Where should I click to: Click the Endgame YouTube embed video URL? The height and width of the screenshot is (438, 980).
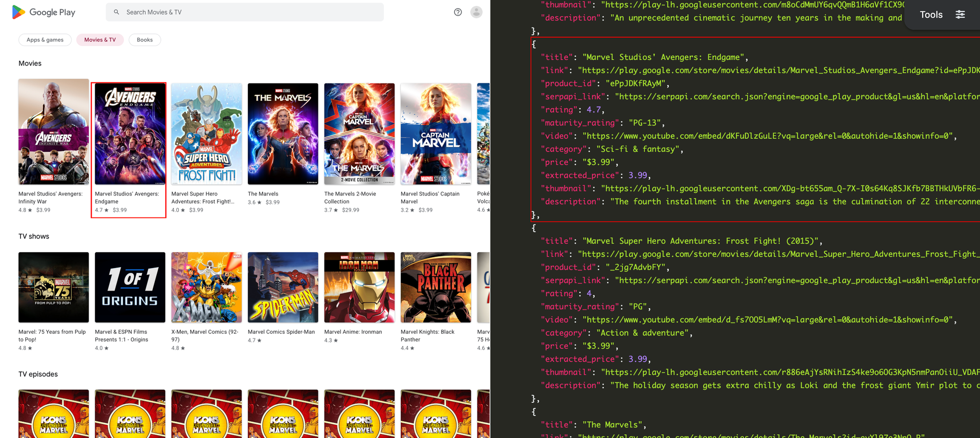(x=768, y=136)
